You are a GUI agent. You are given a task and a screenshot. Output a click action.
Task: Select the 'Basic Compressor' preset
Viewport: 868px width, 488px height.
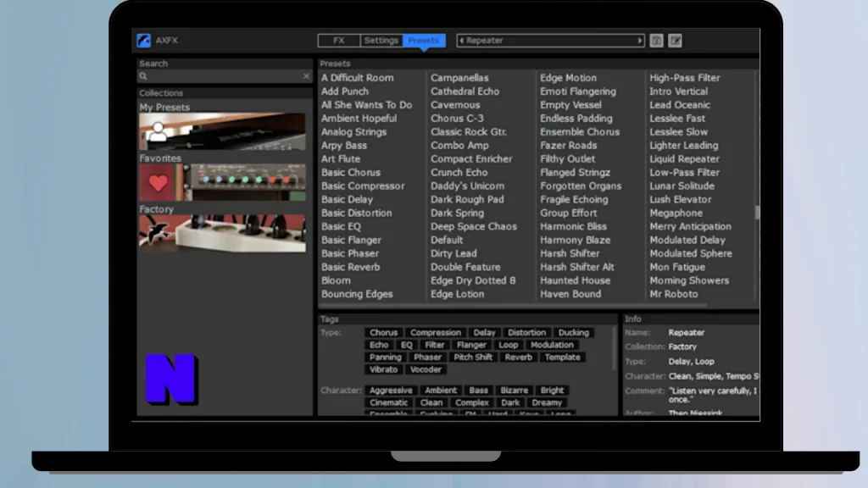coord(363,186)
